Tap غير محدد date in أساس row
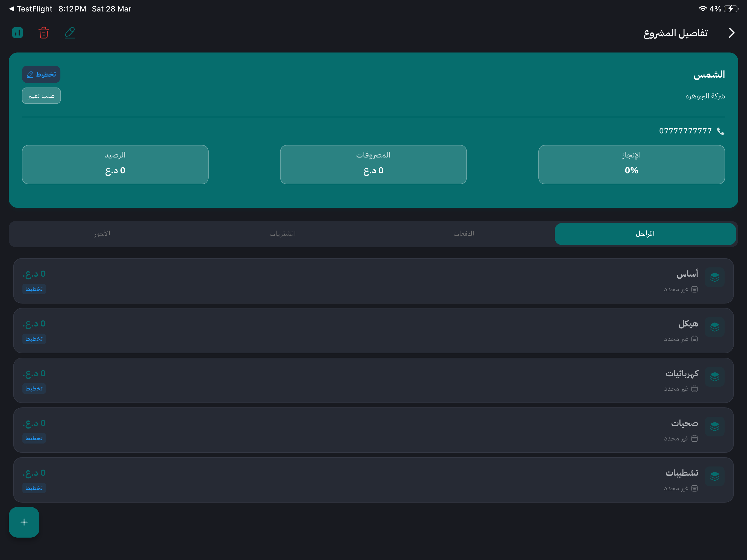The height and width of the screenshot is (560, 747). coord(676,289)
